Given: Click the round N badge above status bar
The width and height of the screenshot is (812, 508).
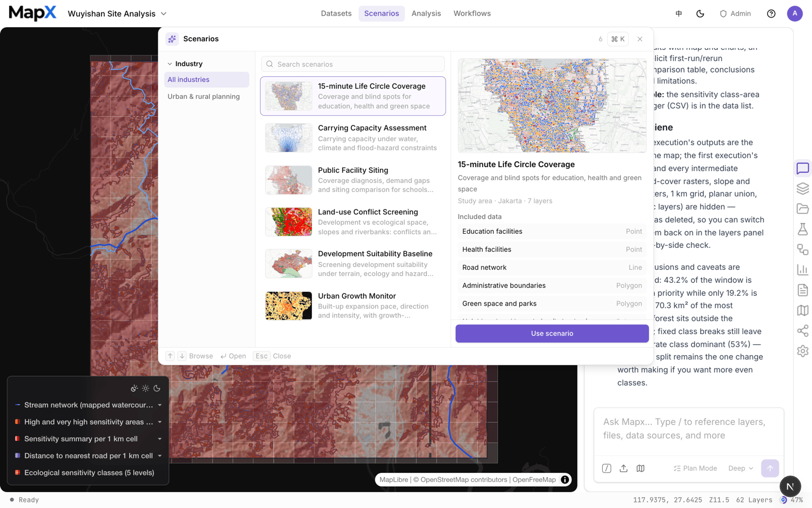Looking at the screenshot, I should (790, 487).
